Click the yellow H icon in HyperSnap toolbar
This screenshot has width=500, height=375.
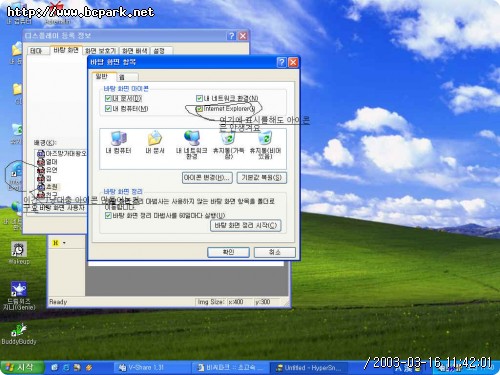55,243
